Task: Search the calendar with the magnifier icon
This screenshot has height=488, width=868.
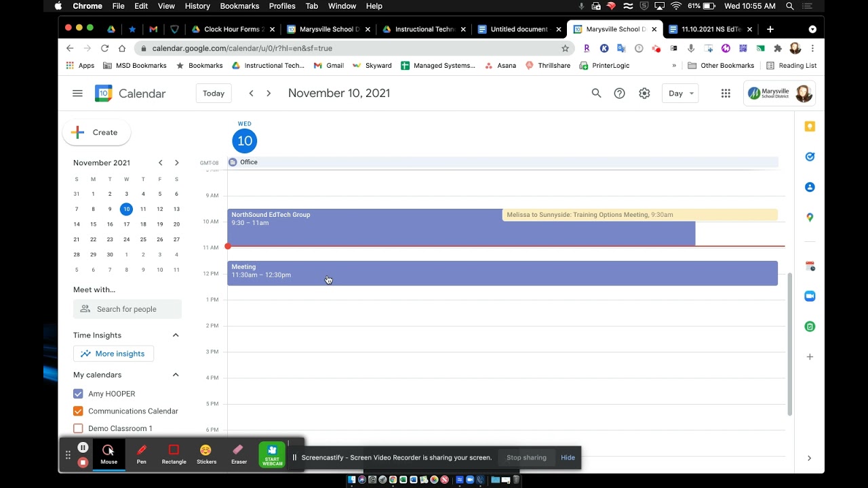Action: click(596, 94)
